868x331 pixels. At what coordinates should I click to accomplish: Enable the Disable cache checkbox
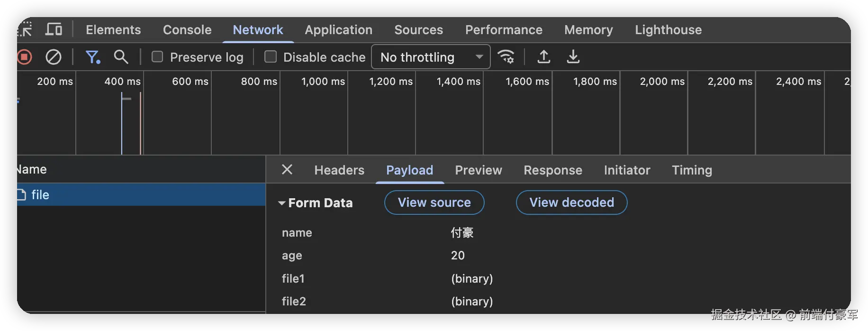tap(271, 57)
